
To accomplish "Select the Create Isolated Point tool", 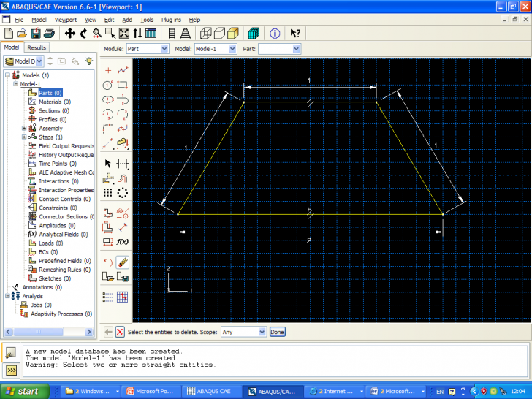I will 108,71.
